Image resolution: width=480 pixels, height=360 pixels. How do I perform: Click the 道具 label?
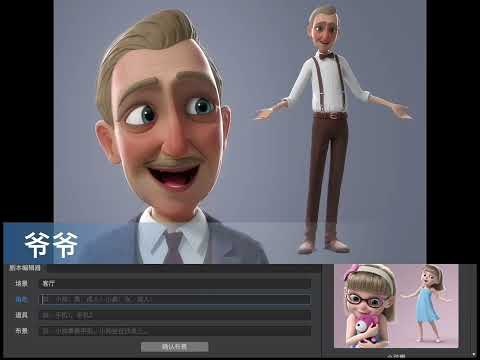coord(21,315)
